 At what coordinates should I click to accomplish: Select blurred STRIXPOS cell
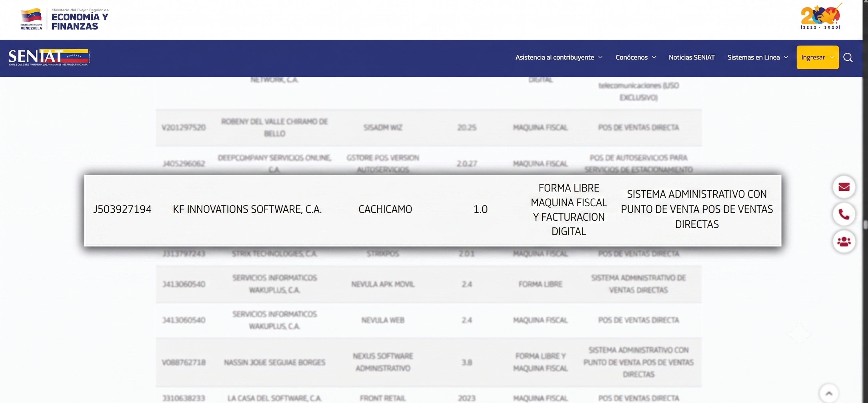[x=383, y=254]
